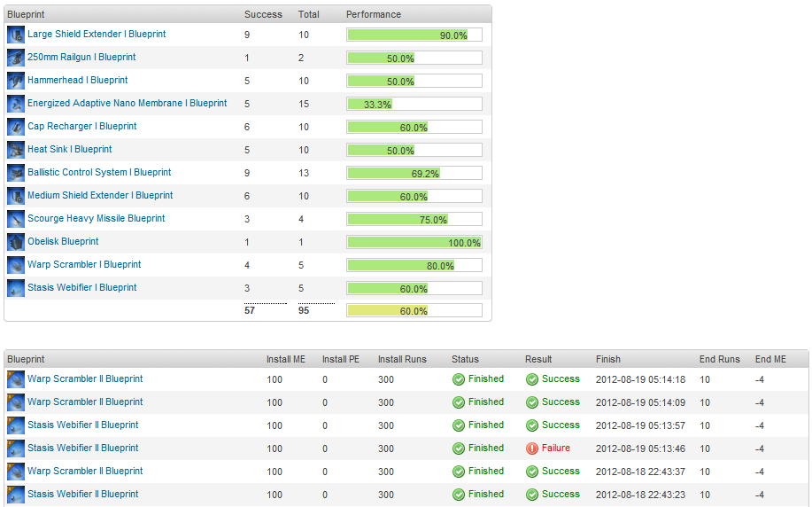The image size is (812, 507).
Task: Sort the top table by Success column
Action: click(x=263, y=14)
